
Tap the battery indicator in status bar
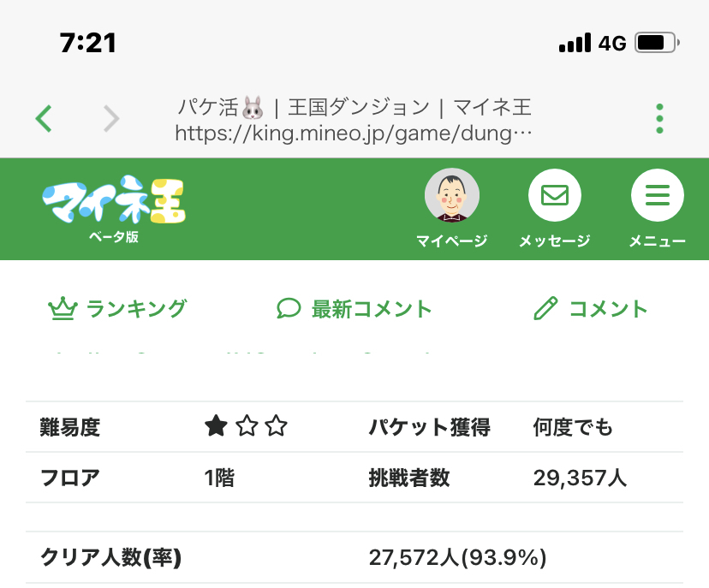(x=658, y=42)
